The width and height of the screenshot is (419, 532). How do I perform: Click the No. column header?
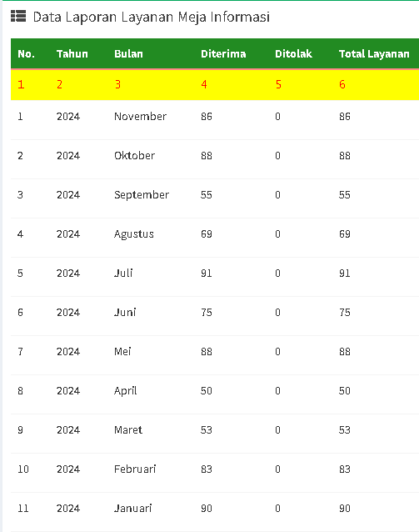coord(26,54)
